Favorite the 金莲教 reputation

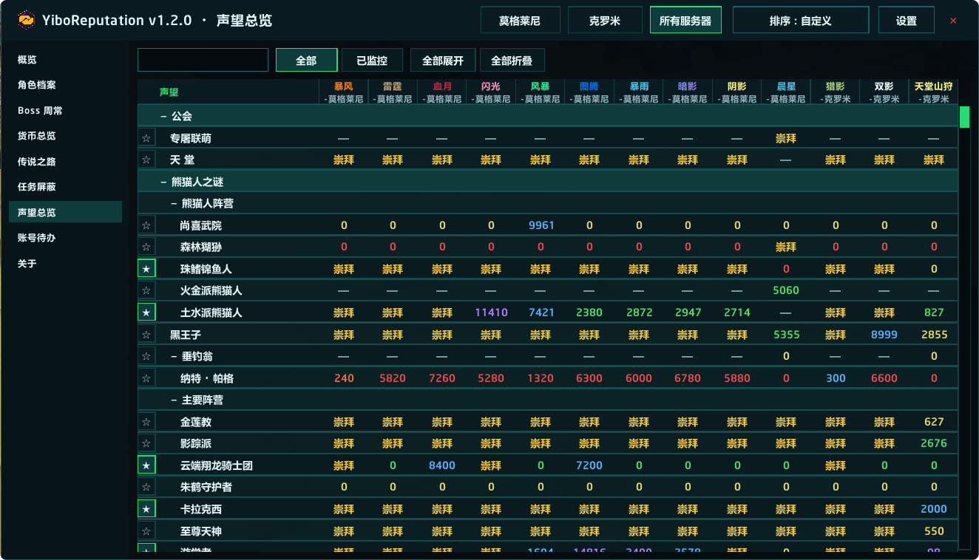[x=146, y=422]
